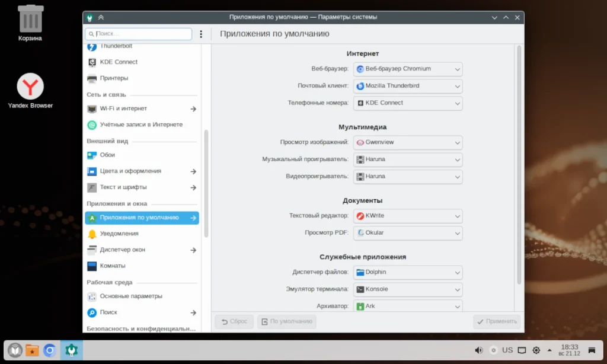Open the Уведомления notifications page
The width and height of the screenshot is (607, 364).
pos(142,234)
